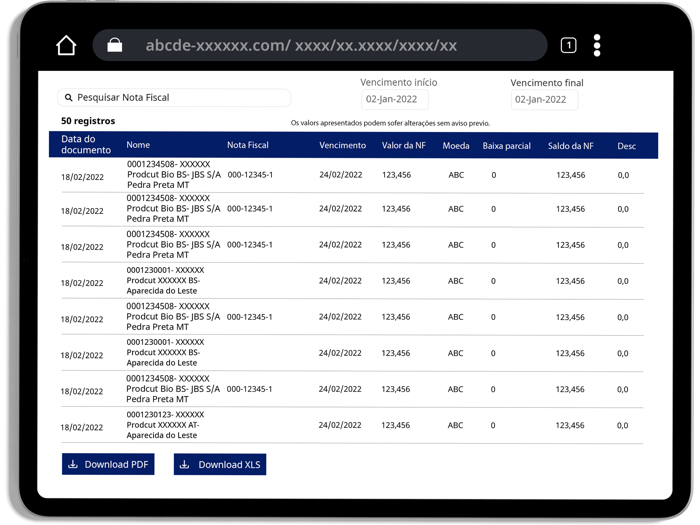
Task: Sort by Saldo da NF column header
Action: coord(570,145)
